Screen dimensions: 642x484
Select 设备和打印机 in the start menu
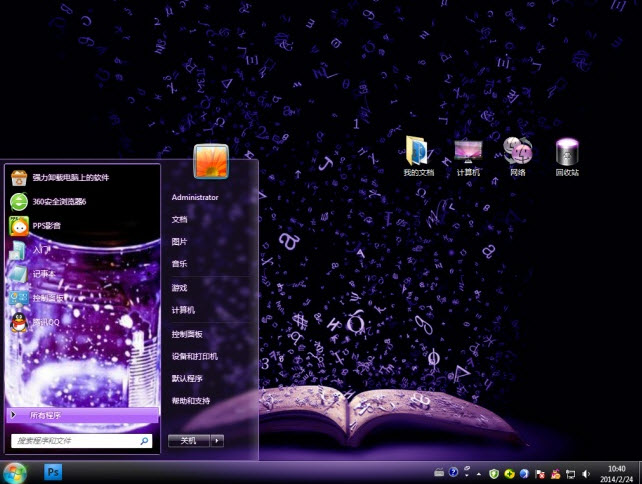coord(194,356)
